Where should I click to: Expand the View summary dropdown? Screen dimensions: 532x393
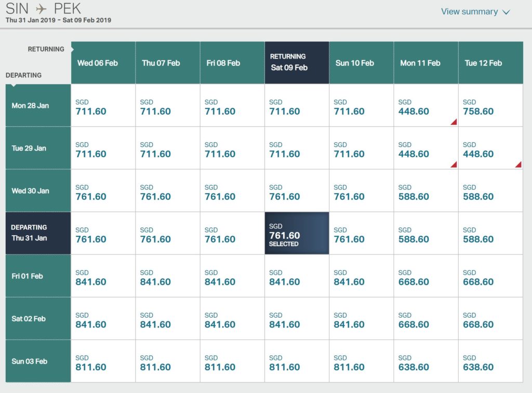pos(475,12)
